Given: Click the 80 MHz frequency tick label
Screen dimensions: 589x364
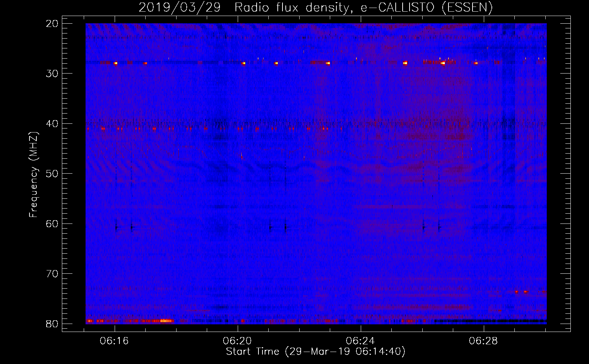Looking at the screenshot, I should (x=52, y=324).
